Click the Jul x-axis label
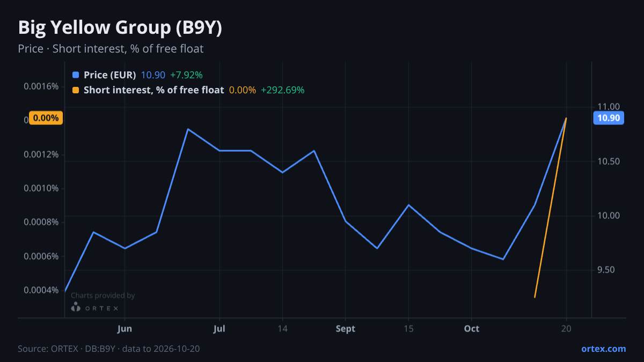This screenshot has width=644, height=362. 219,329
